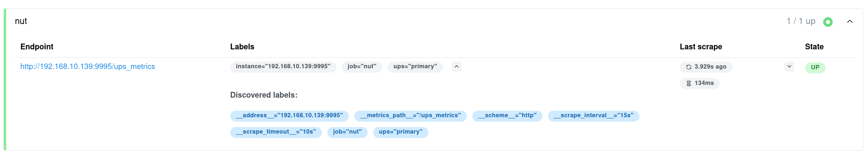Select the gray ups="primary" label badge
Screen dimensions: 868x155
point(415,67)
